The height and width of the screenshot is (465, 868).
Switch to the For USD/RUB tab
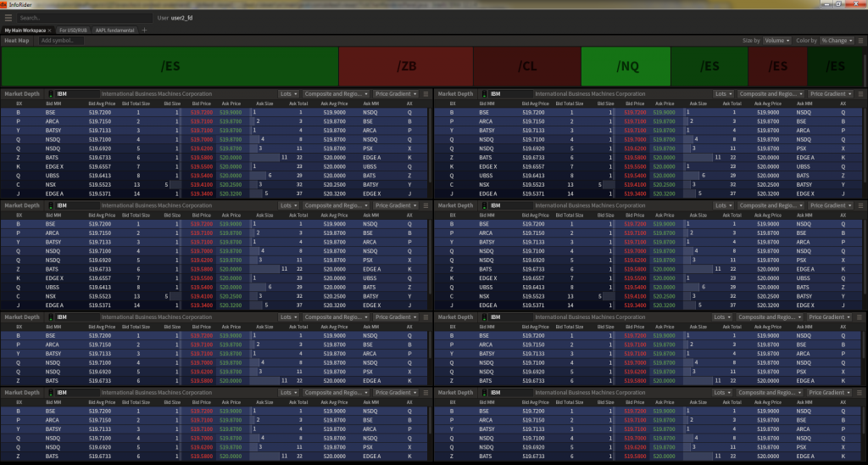click(74, 30)
